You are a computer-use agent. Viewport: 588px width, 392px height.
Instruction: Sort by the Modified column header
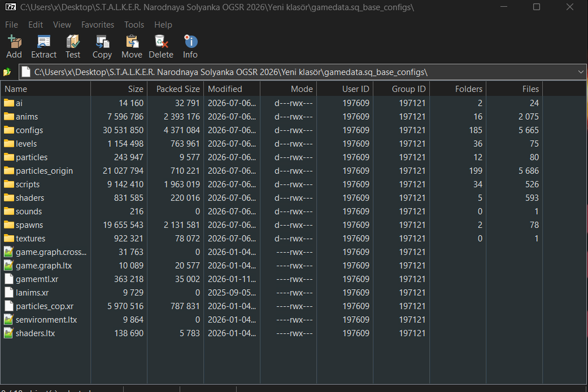(232, 89)
